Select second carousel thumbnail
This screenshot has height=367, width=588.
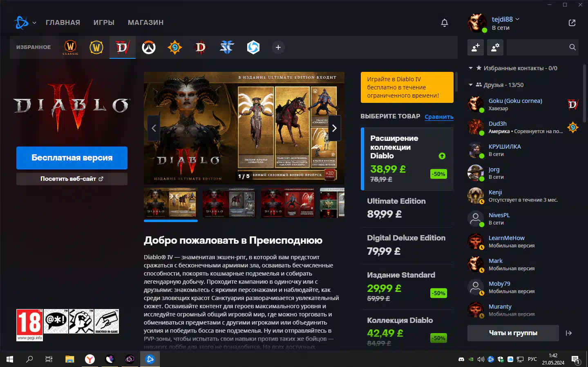(x=229, y=203)
